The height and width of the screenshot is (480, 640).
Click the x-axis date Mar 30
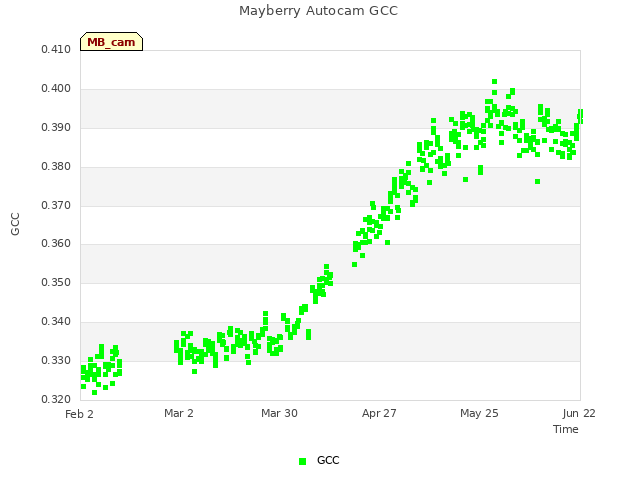279,413
